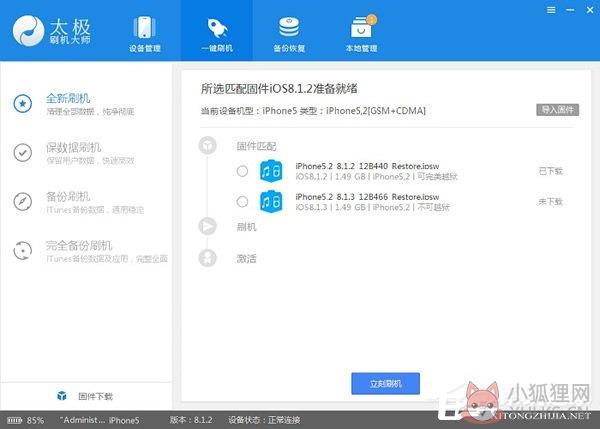
Task: Choose the 完全备份刷机 mode label
Action: click(79, 245)
